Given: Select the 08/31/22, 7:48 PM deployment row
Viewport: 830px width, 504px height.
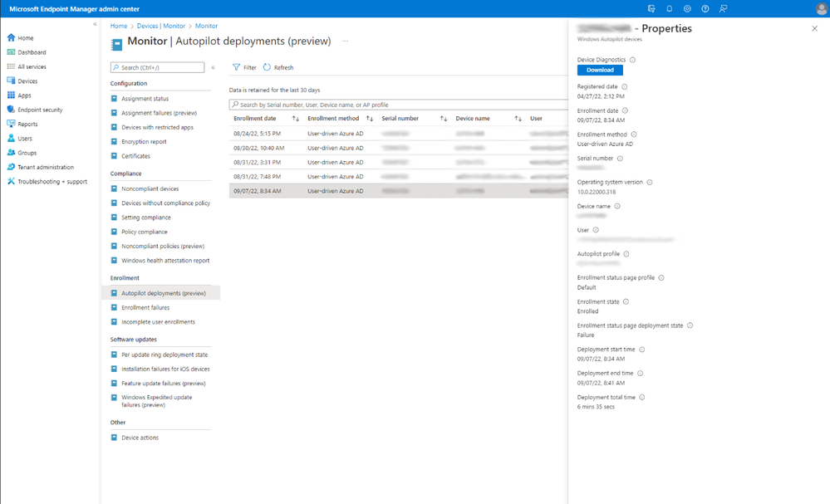Looking at the screenshot, I should (399, 176).
